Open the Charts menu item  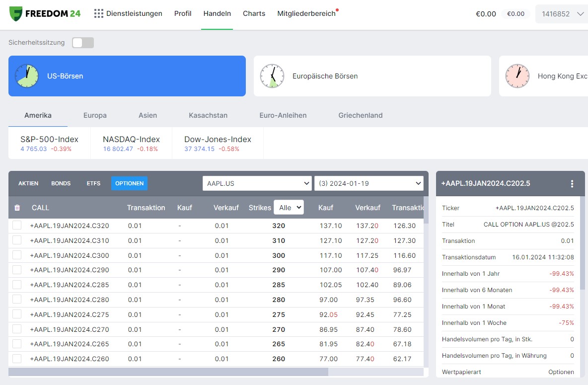tap(254, 13)
